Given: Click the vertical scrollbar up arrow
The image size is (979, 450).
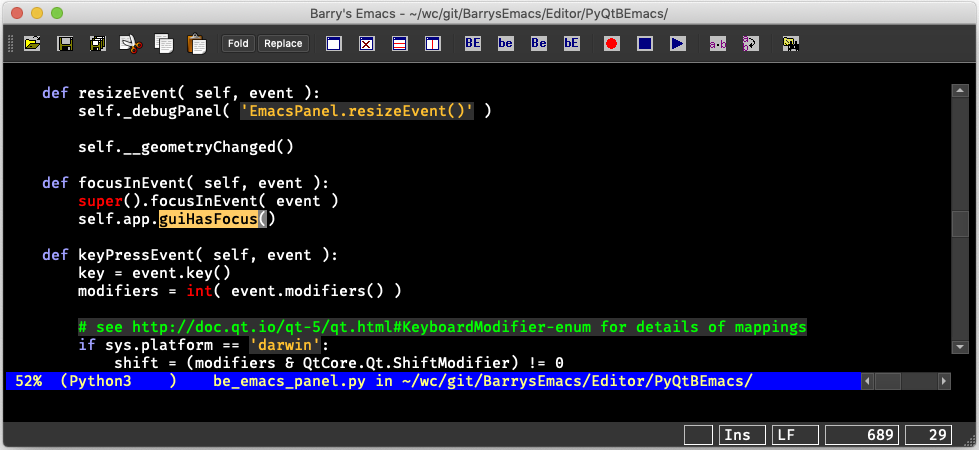Looking at the screenshot, I should pos(959,89).
